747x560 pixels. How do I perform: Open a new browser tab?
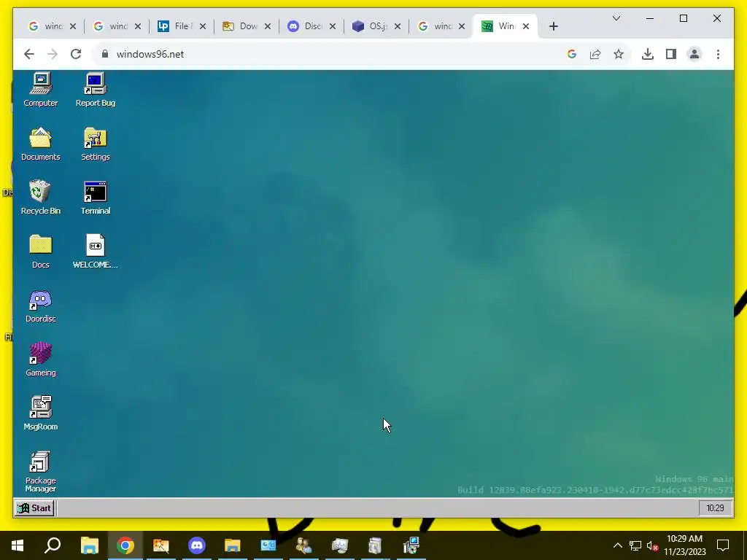[x=553, y=26]
